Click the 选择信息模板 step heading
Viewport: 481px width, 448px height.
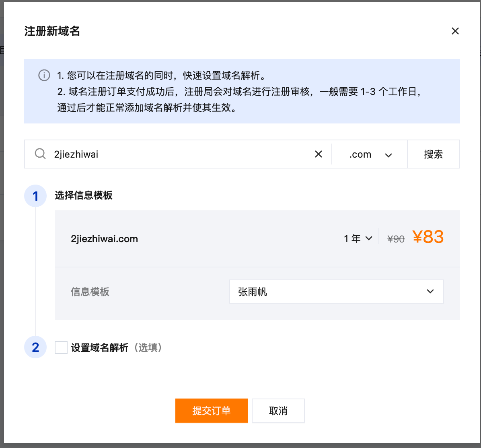click(84, 195)
